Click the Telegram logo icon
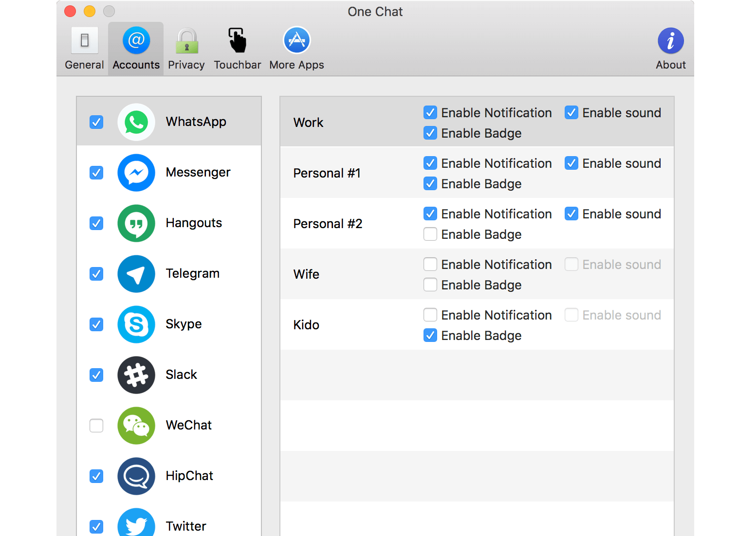 coord(136,274)
